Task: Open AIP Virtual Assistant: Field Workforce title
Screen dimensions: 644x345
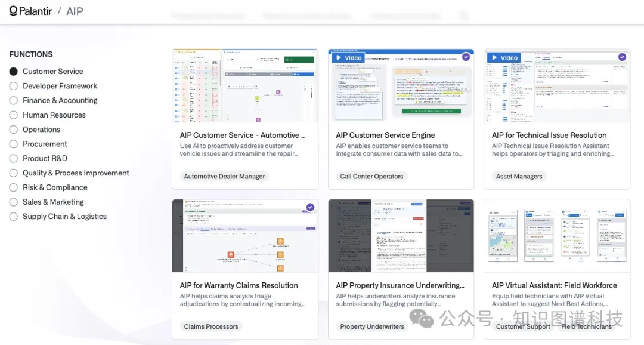Action: (x=555, y=285)
